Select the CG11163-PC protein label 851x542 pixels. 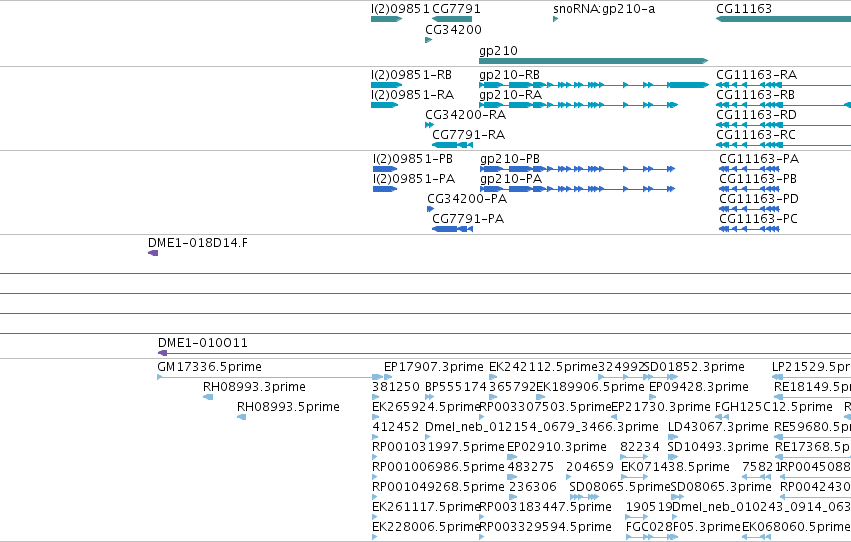coord(758,219)
